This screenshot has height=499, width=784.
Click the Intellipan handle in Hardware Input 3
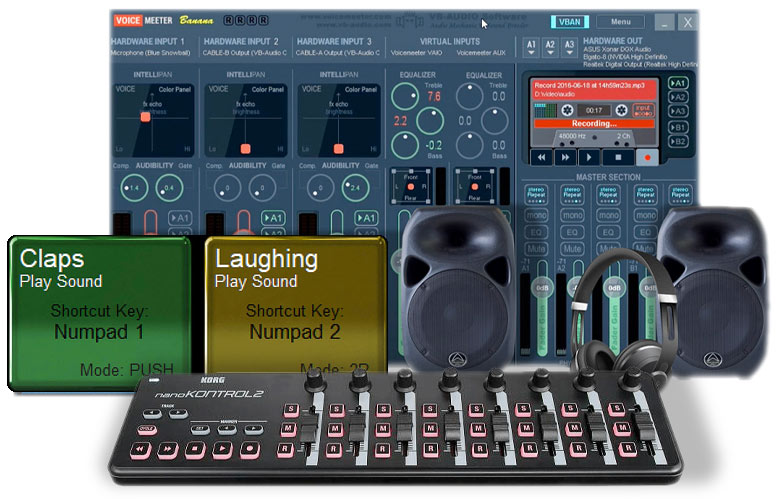coord(338,148)
